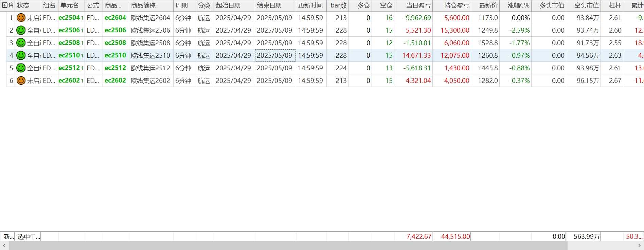Click position P&L value 15,300.00
Screen dimensions: 644x250
[455, 30]
